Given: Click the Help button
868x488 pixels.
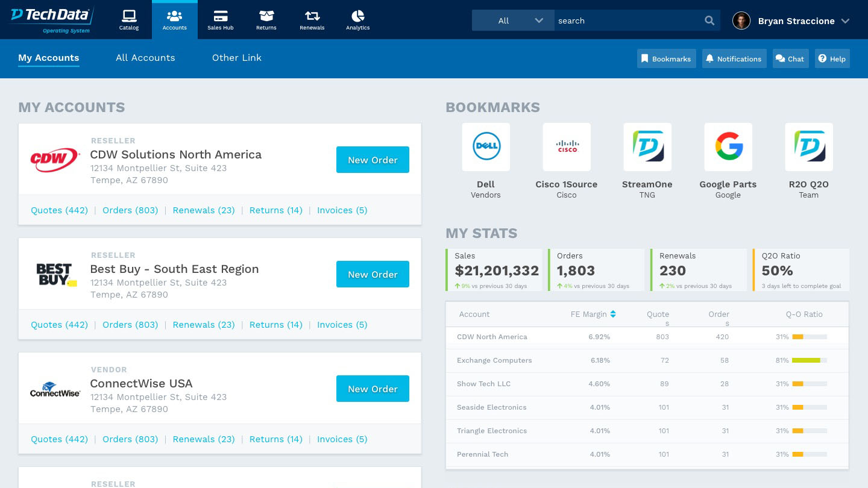Looking at the screenshot, I should [832, 58].
